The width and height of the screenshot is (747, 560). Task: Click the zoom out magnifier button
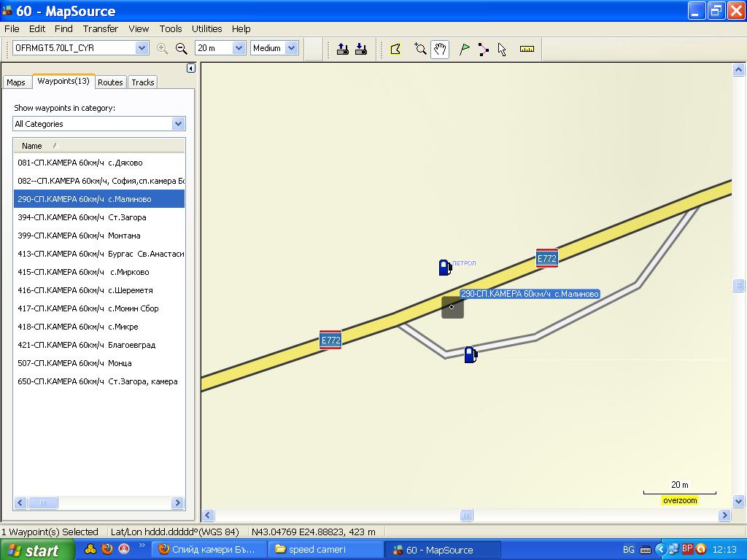182,48
